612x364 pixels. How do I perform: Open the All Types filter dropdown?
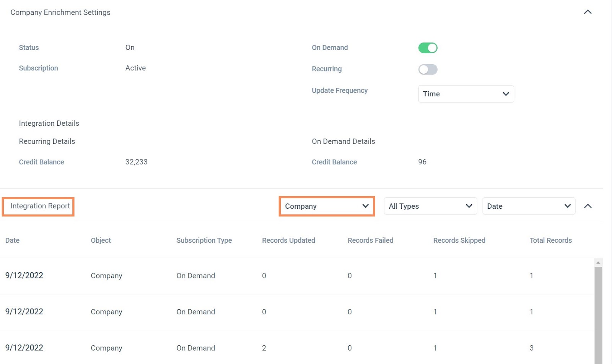click(x=430, y=206)
